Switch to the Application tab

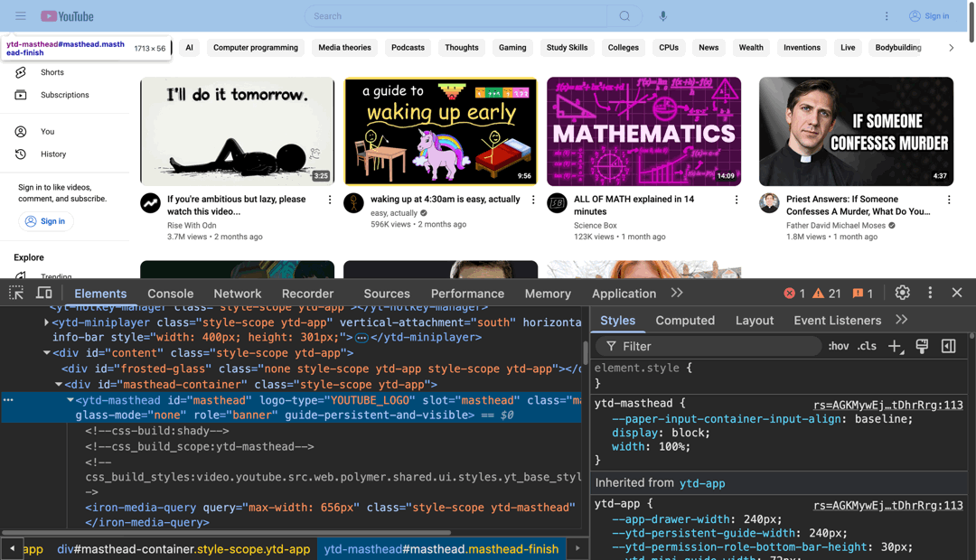624,294
